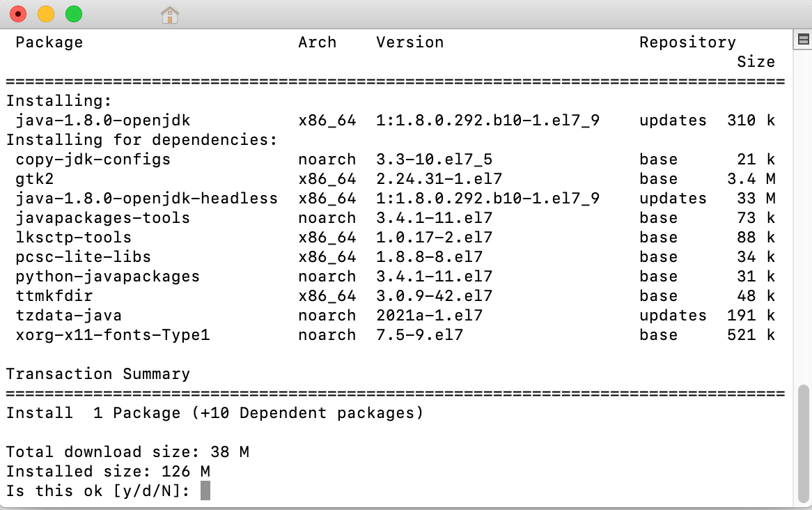Click the "Total download size: 38 M" line
Screen dimensions: 812x510
click(x=127, y=452)
